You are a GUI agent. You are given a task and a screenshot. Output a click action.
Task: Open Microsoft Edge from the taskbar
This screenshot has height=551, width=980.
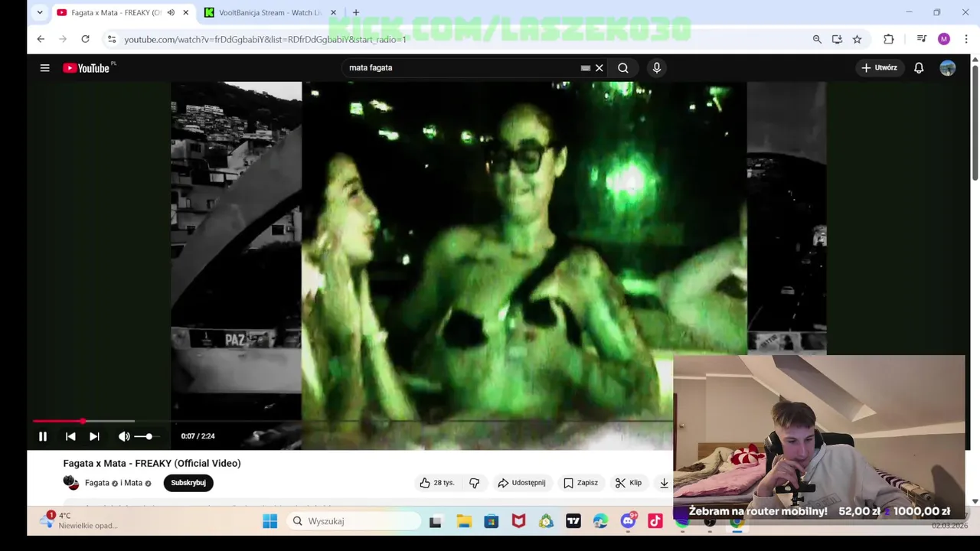(x=600, y=521)
